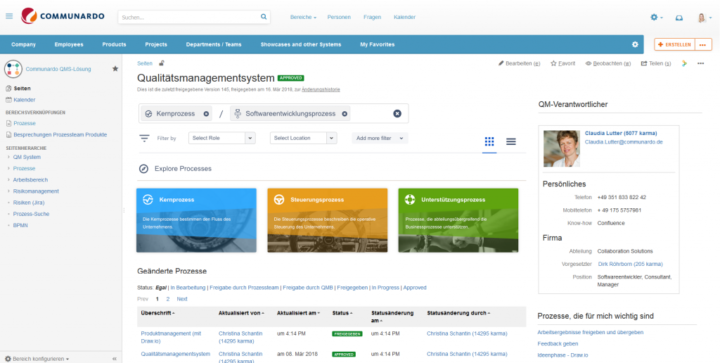Open Showcases and other Systems tab
The image size is (720, 363).
coord(301,45)
